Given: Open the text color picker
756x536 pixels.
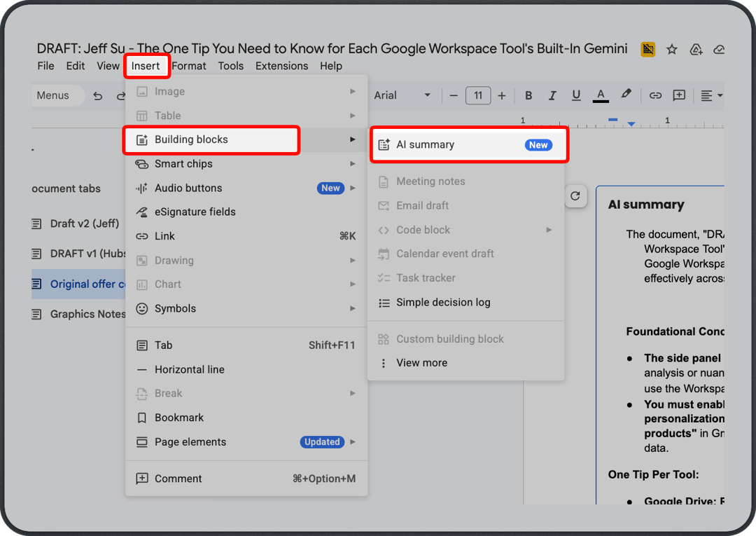Looking at the screenshot, I should tap(601, 95).
